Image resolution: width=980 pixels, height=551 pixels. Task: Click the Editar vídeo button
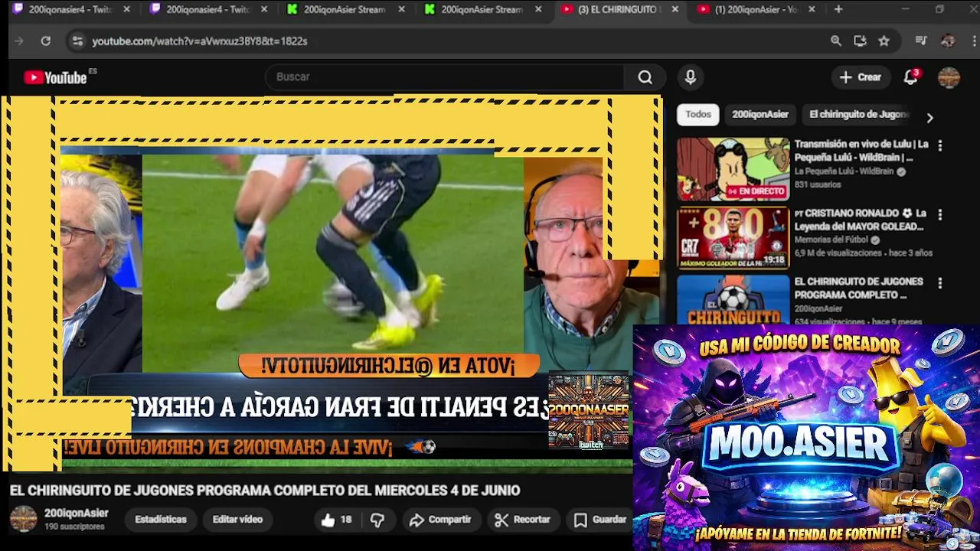pos(237,520)
